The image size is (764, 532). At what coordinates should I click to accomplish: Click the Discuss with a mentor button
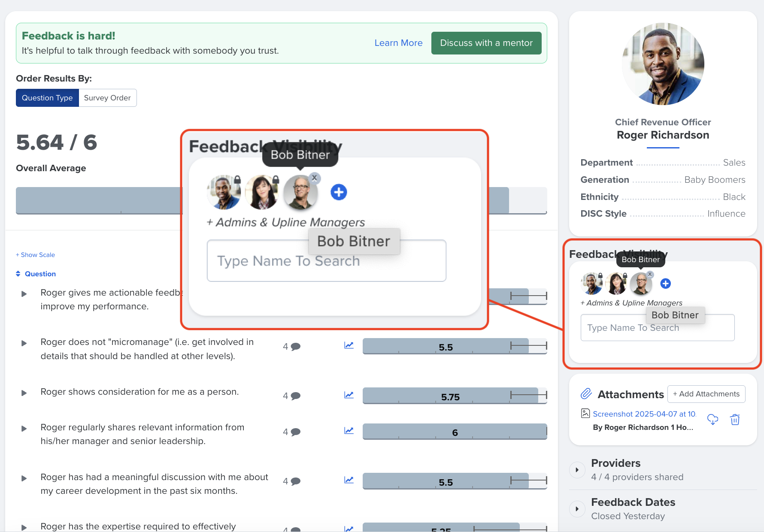click(x=486, y=43)
